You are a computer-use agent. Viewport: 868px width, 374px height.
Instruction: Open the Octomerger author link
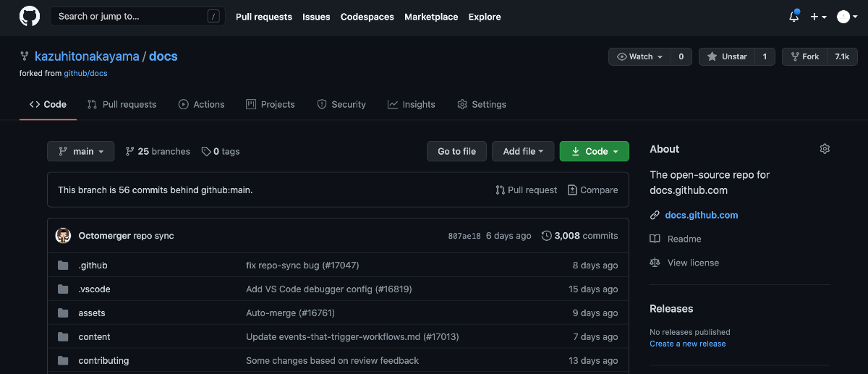point(104,236)
